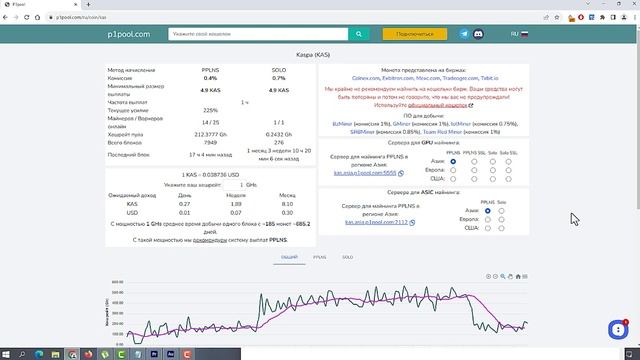This screenshot has width=640, height=360.
Task: Select ASIC PPLNS server for USA
Action: 488,228
